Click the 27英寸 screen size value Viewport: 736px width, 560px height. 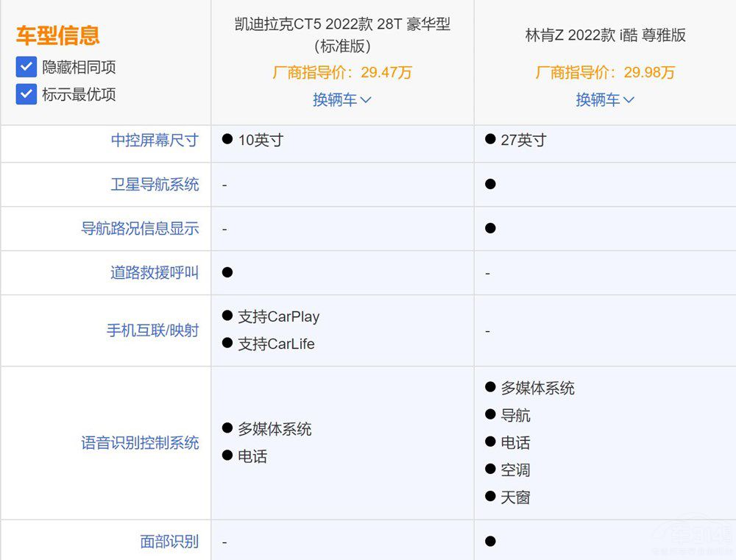[x=523, y=141]
